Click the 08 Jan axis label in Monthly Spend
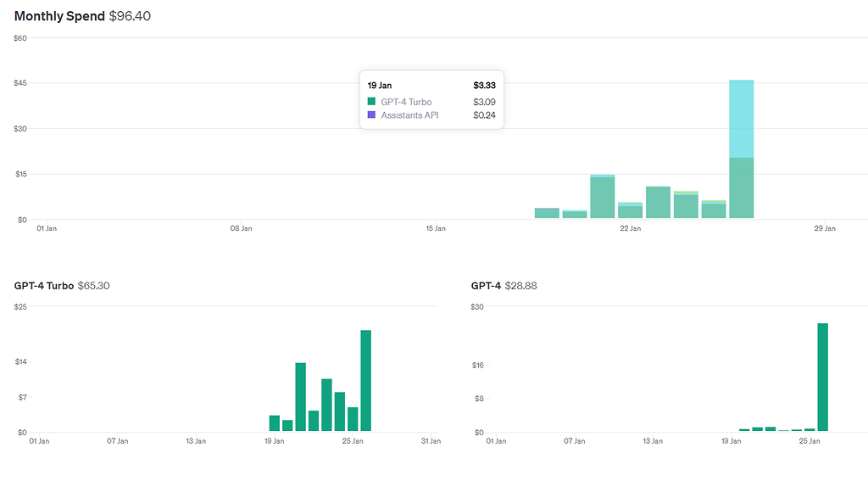The height and width of the screenshot is (481, 868). pos(242,228)
